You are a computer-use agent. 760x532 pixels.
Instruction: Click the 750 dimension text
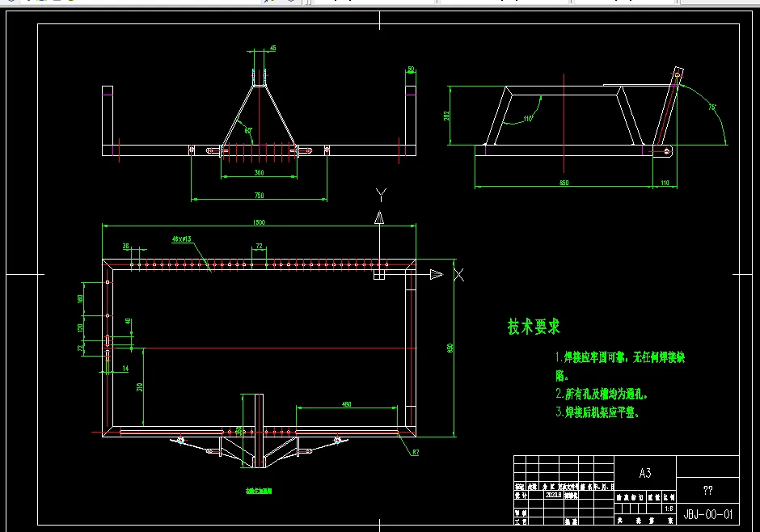[260, 196]
